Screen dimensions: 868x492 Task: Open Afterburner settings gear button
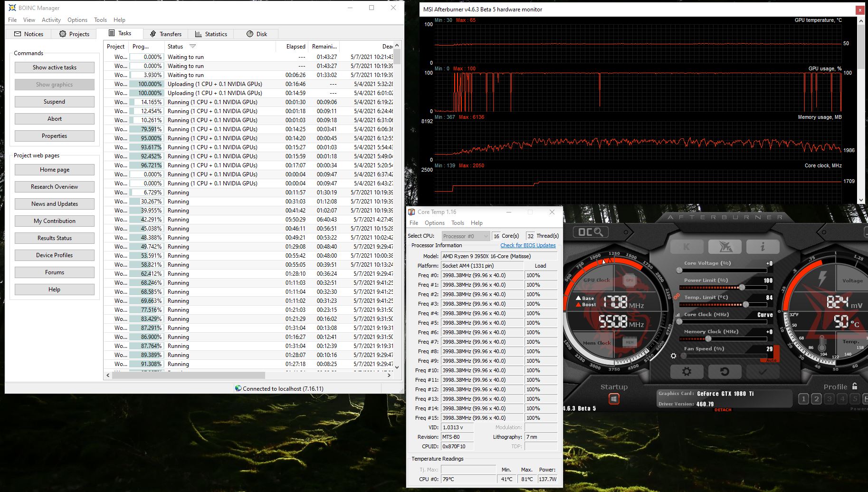[687, 371]
